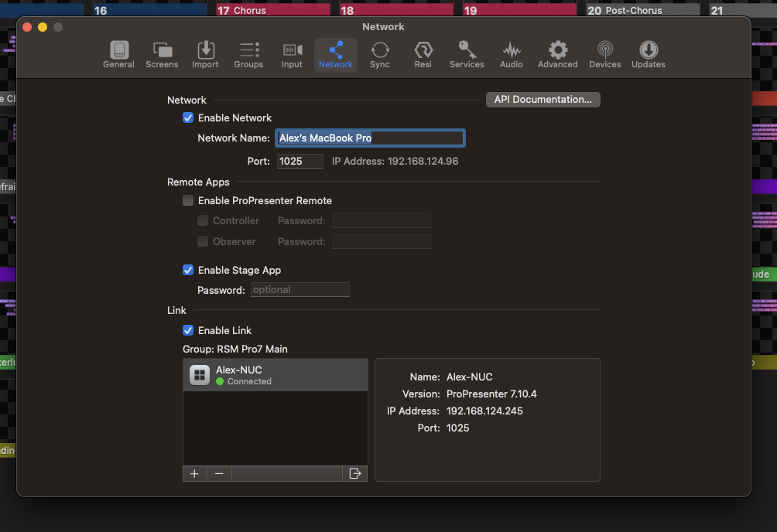Click the Group: RSM Pro7 Main label
Viewport: 777px width, 532px height.
coord(235,350)
